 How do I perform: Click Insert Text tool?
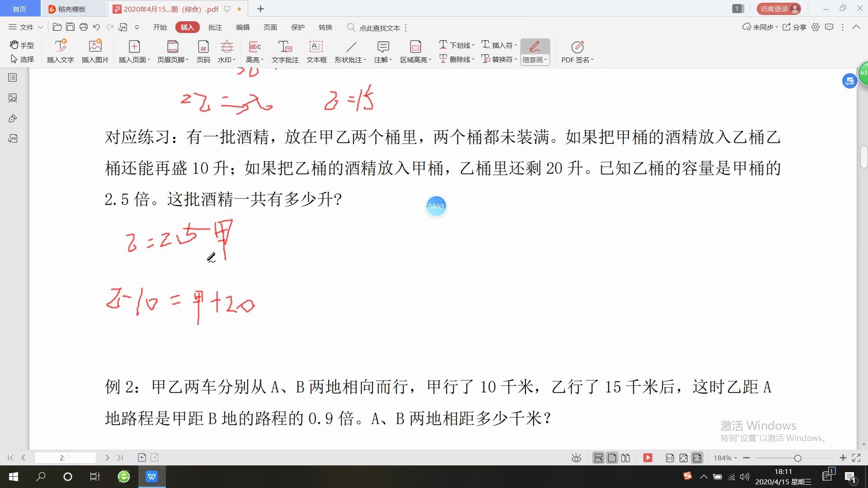[60, 52]
